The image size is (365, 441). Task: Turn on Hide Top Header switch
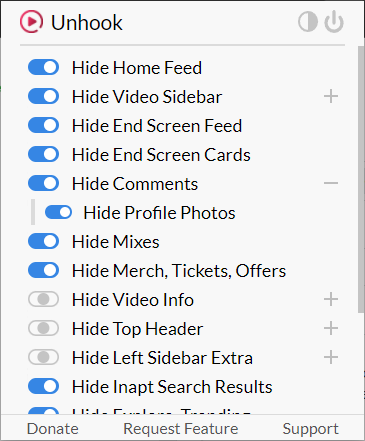click(44, 328)
